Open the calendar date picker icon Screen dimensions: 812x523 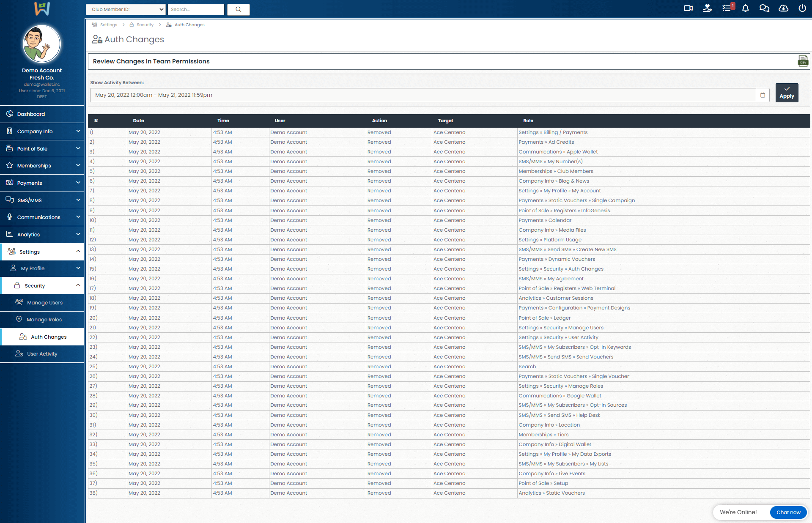pyautogui.click(x=763, y=95)
